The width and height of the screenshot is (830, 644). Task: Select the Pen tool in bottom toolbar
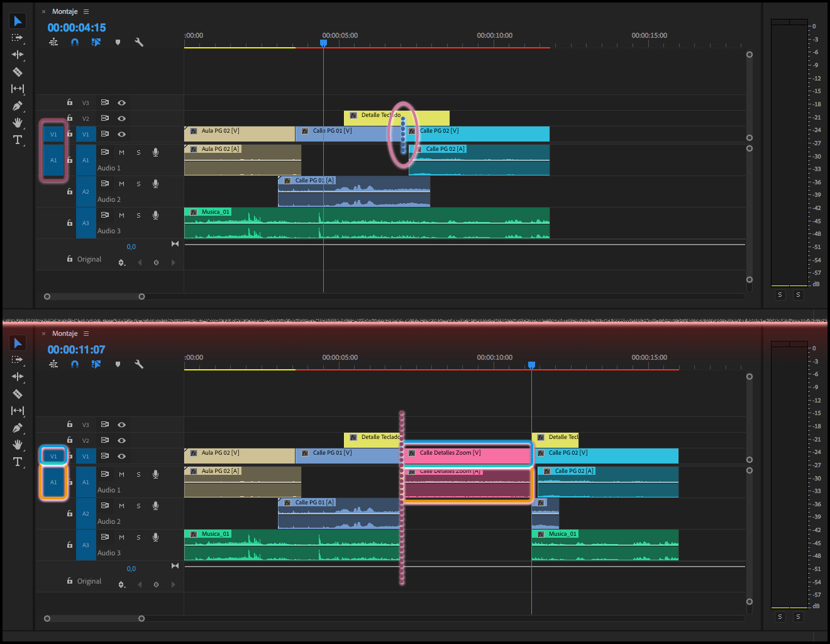tap(18, 428)
